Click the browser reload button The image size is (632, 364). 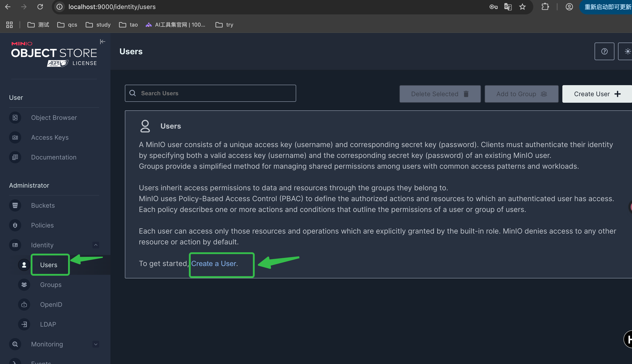click(40, 7)
